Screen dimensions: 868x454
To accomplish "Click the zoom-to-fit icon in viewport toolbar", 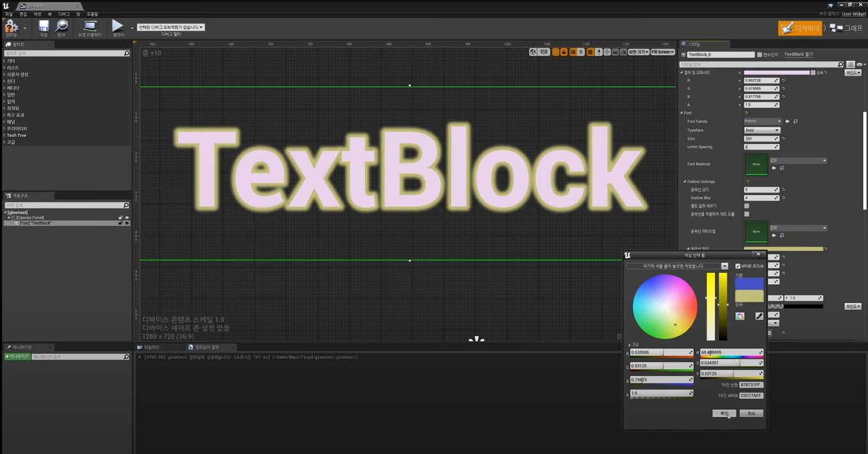I will (607, 52).
